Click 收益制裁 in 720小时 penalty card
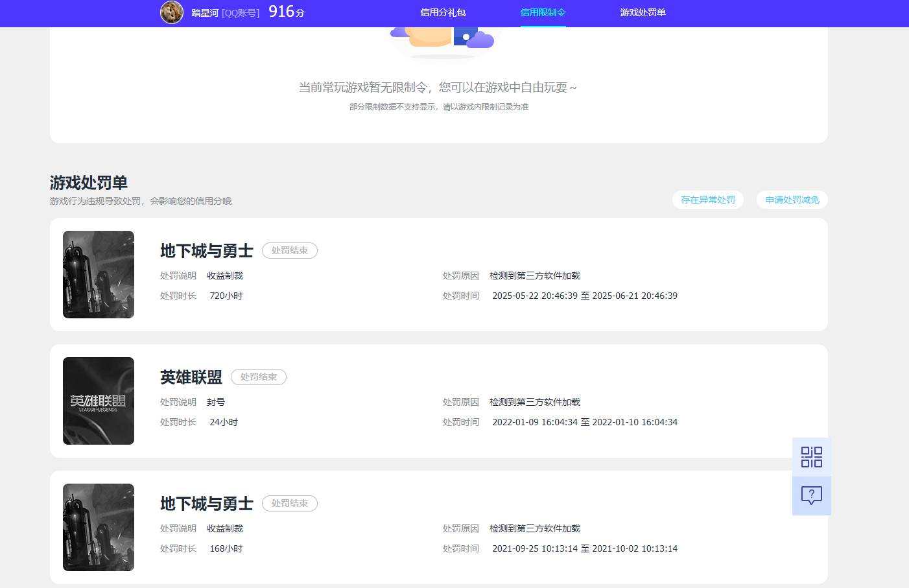This screenshot has height=588, width=909. point(225,276)
